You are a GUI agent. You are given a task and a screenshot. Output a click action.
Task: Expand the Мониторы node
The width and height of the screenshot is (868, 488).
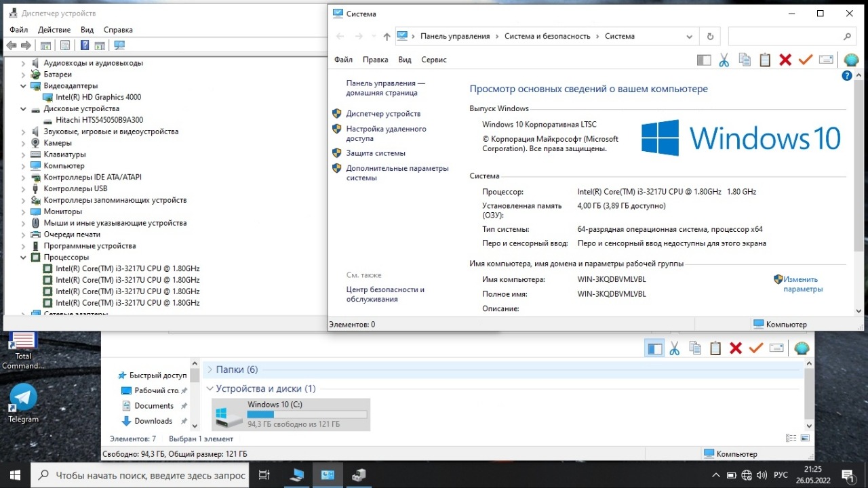click(x=24, y=211)
